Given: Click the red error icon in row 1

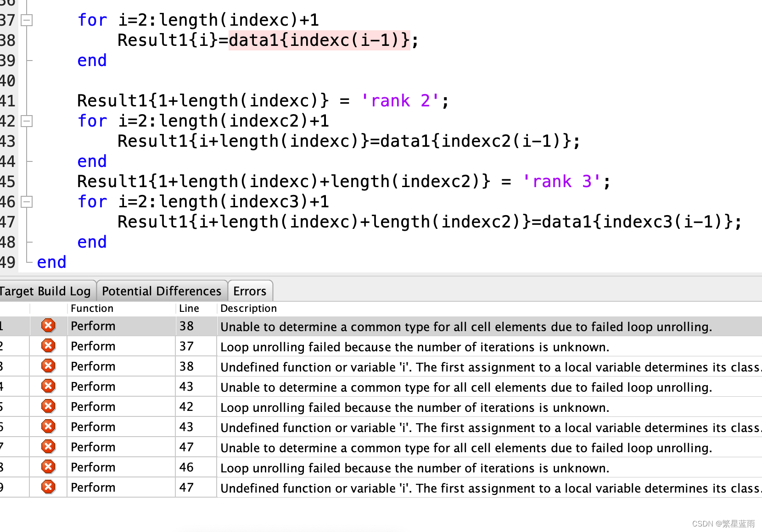Looking at the screenshot, I should pyautogui.click(x=48, y=326).
